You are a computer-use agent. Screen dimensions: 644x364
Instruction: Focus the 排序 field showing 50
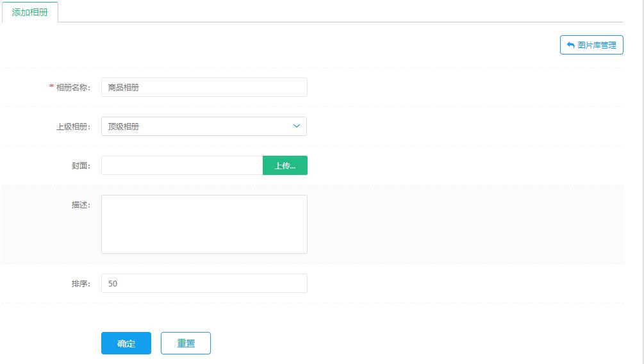coord(204,283)
